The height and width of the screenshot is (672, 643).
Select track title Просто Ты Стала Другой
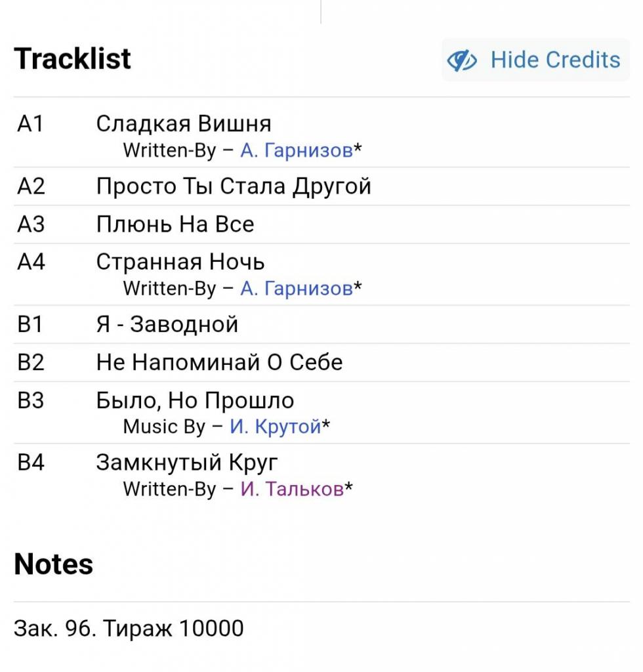[234, 186]
